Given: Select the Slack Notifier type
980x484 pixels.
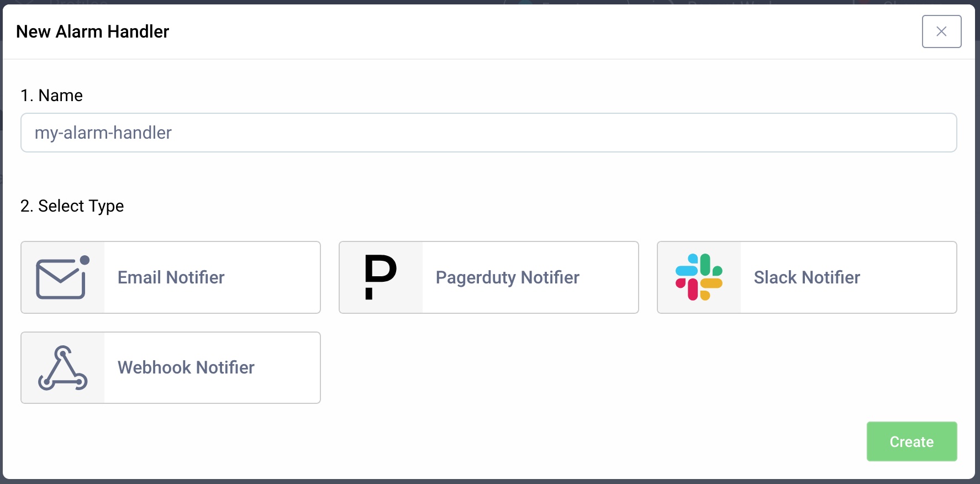Looking at the screenshot, I should pos(807,277).
